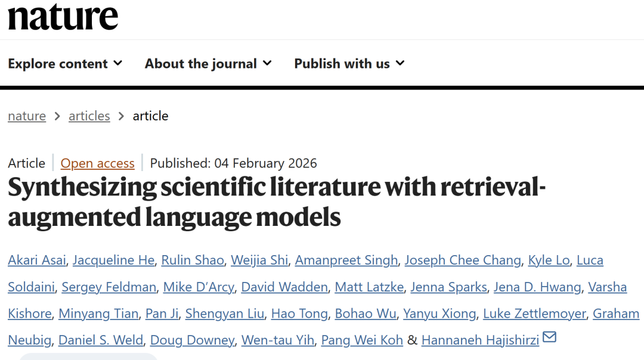Open the About the journal menu
This screenshot has height=360, width=644.
click(x=208, y=63)
